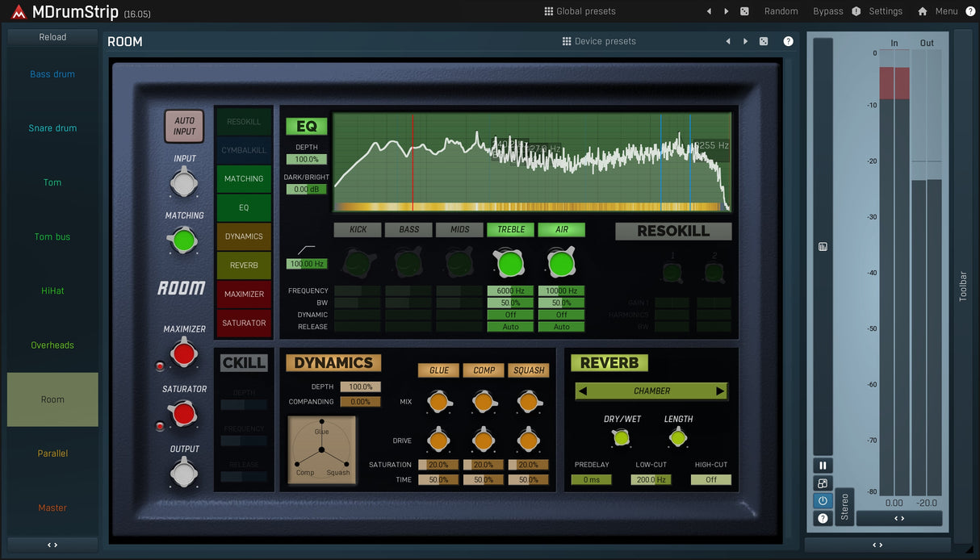
Task: Click the Bypass button
Action: click(x=827, y=11)
